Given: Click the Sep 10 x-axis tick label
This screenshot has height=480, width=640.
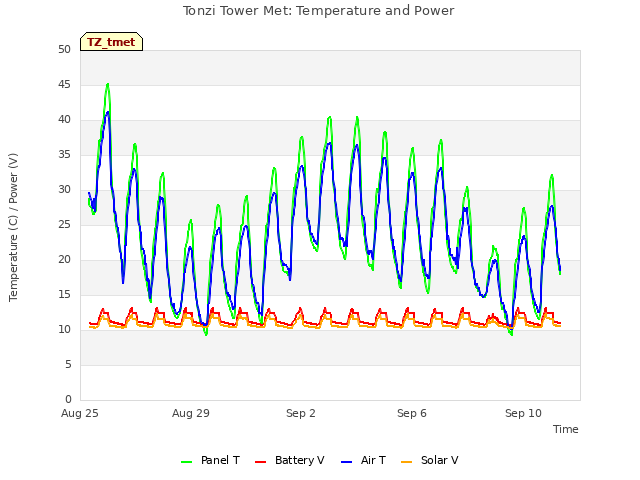Looking at the screenshot, I should click(523, 413).
